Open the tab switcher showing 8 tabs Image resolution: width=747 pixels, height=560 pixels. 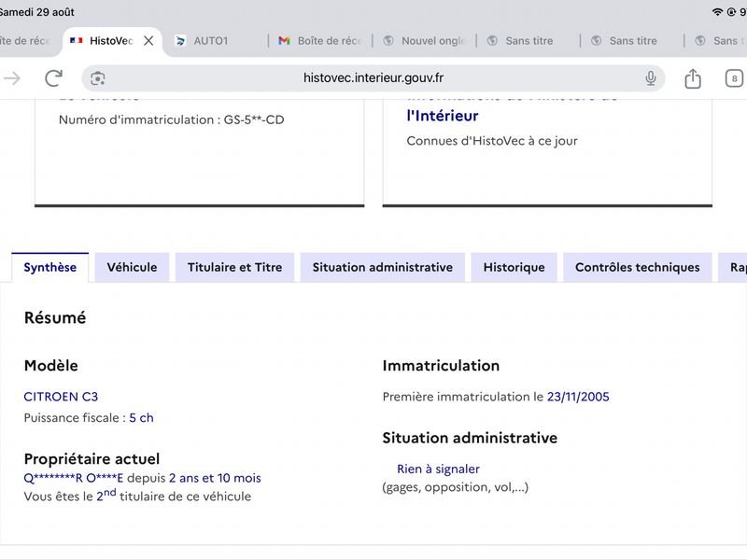pos(734,78)
